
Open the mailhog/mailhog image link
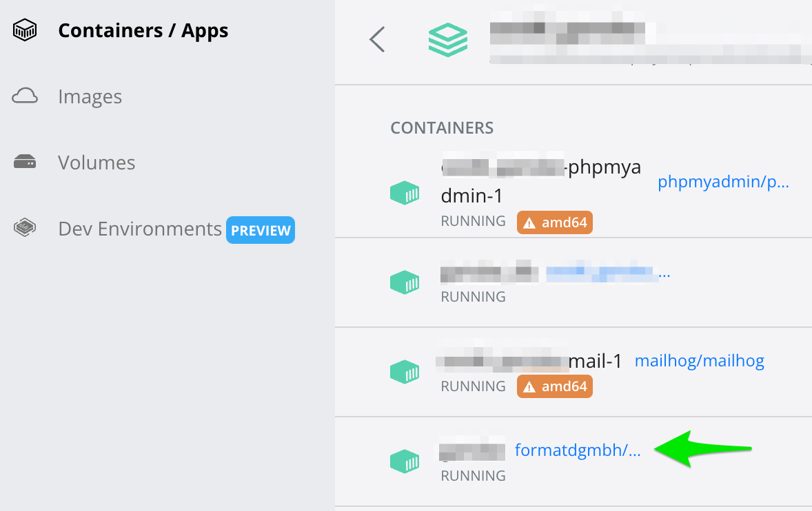(699, 359)
